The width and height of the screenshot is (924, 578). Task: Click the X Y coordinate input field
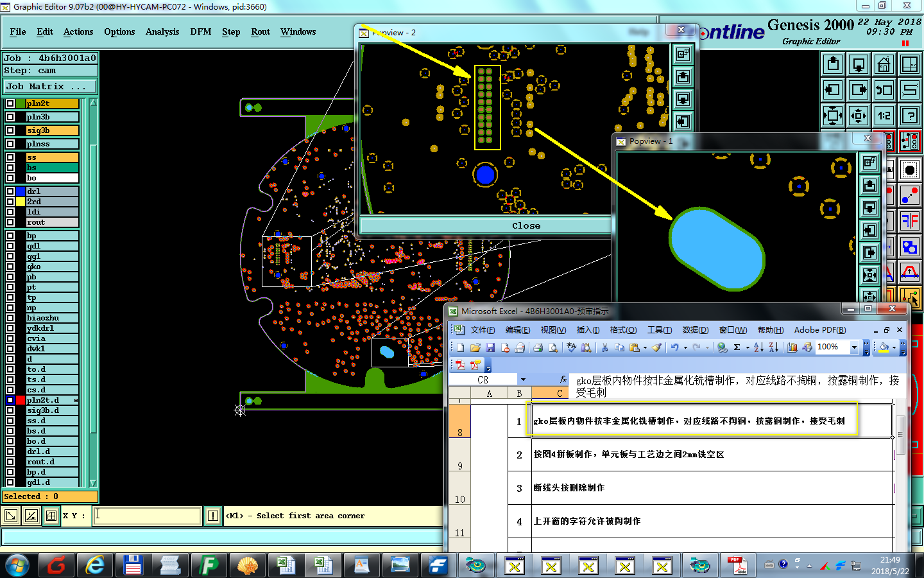(x=147, y=515)
